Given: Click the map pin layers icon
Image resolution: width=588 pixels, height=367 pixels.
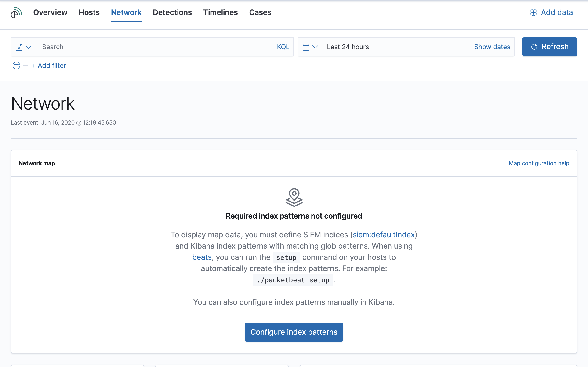Looking at the screenshot, I should click(294, 197).
